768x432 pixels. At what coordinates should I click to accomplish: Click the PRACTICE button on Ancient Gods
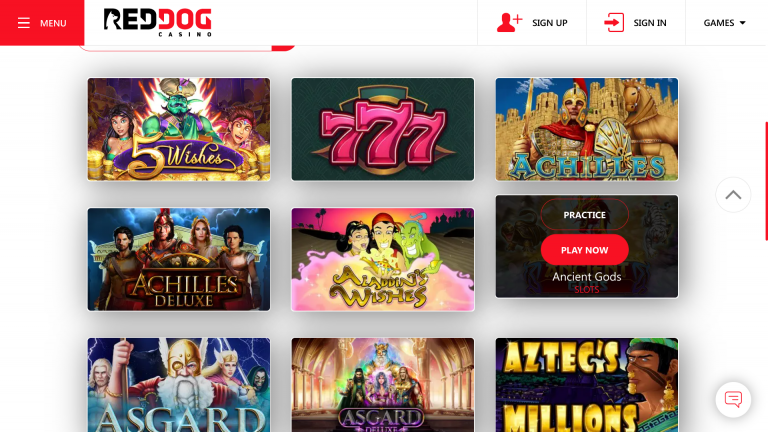(x=584, y=215)
